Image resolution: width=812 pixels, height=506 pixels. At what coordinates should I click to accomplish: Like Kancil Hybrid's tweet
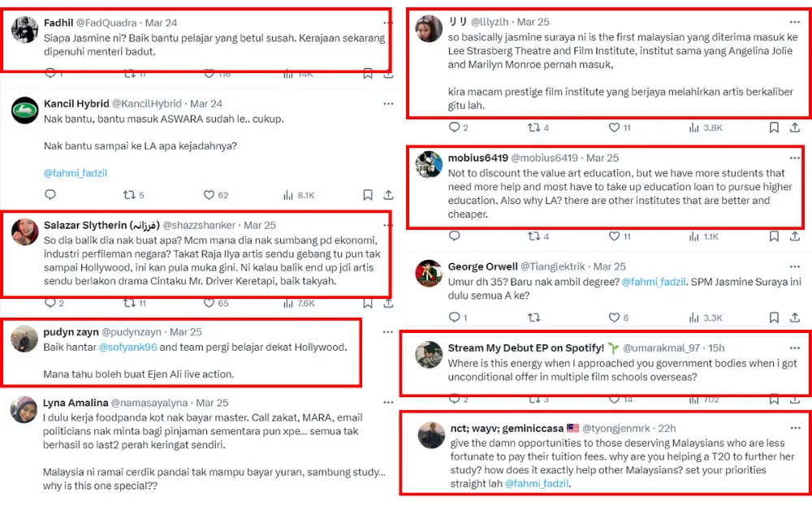pos(209,195)
